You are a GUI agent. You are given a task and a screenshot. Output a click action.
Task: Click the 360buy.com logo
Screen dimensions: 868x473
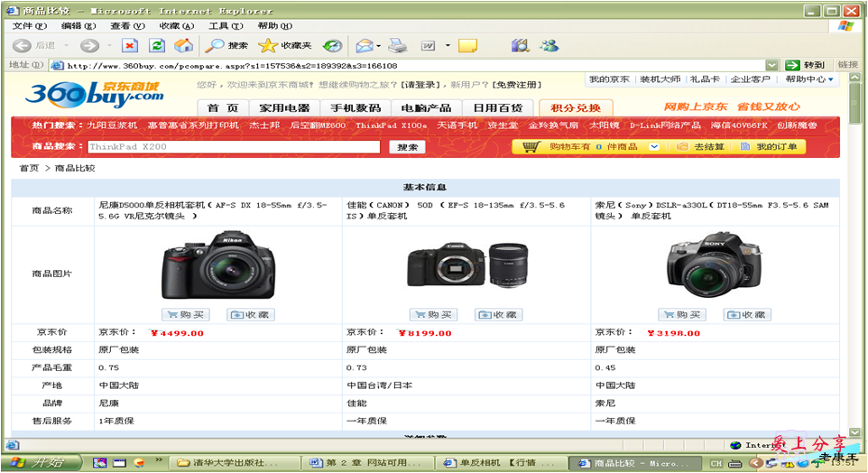point(95,95)
